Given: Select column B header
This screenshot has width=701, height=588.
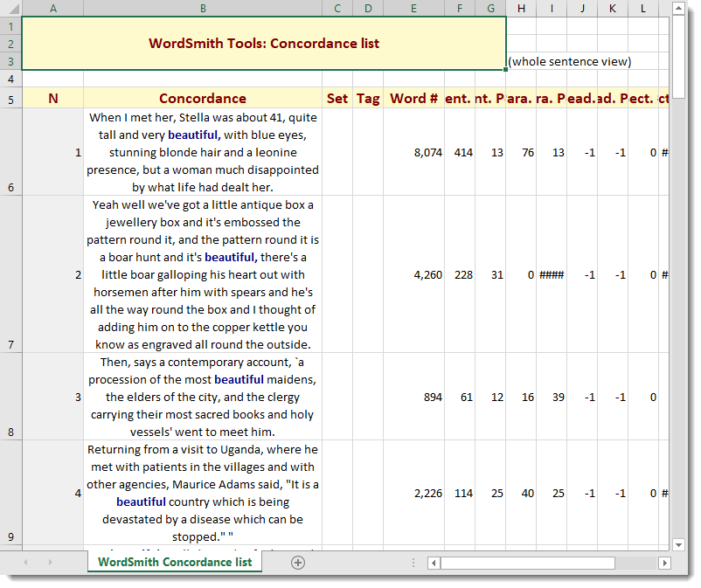Looking at the screenshot, I should (204, 8).
